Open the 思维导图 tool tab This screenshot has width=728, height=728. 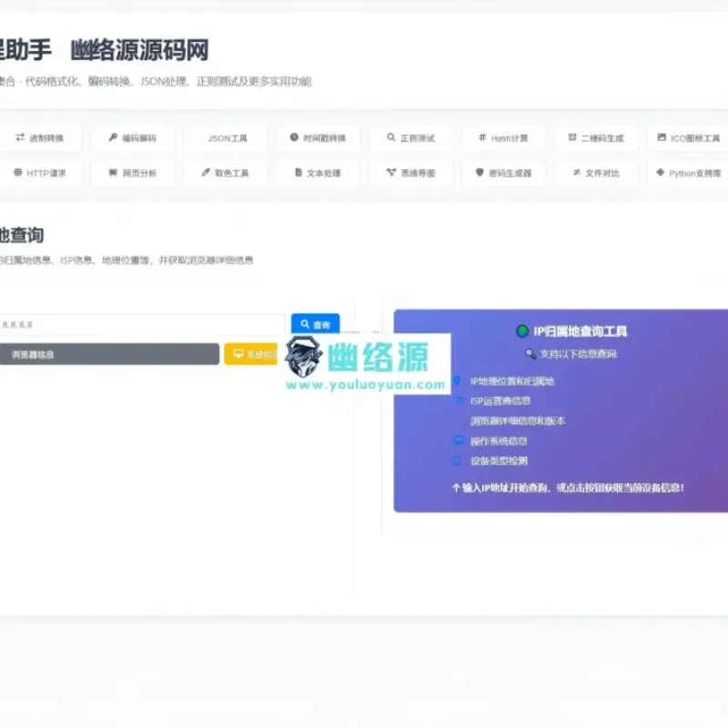(x=411, y=173)
